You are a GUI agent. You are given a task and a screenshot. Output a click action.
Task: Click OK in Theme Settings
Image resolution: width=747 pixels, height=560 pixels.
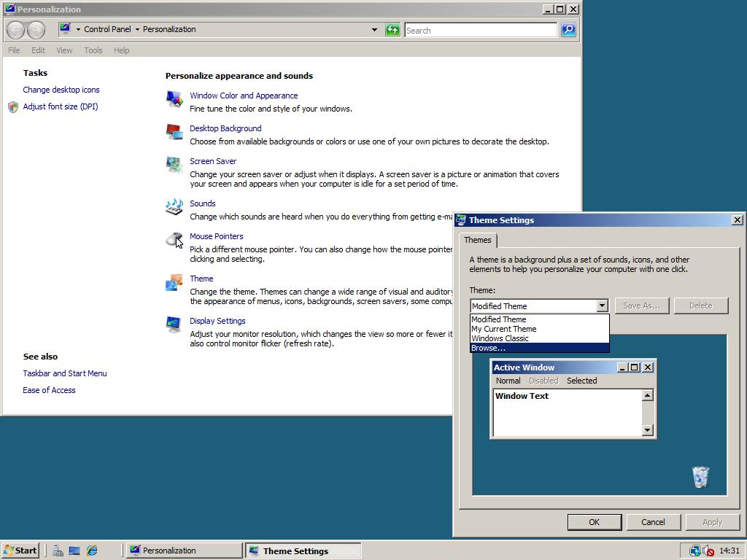tap(594, 522)
